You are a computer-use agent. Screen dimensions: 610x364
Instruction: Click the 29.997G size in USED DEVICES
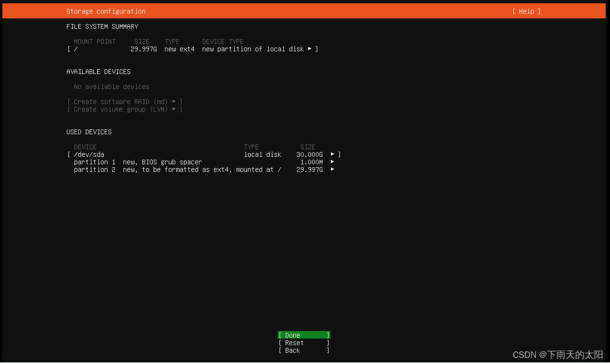point(310,170)
